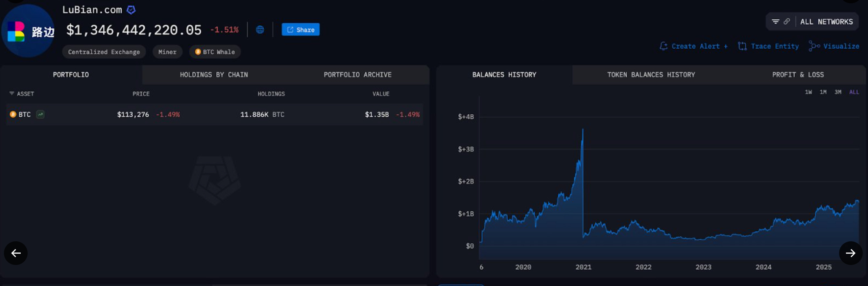The height and width of the screenshot is (286, 868).
Task: Open the ALL NETWORKS selector
Action: coord(826,22)
